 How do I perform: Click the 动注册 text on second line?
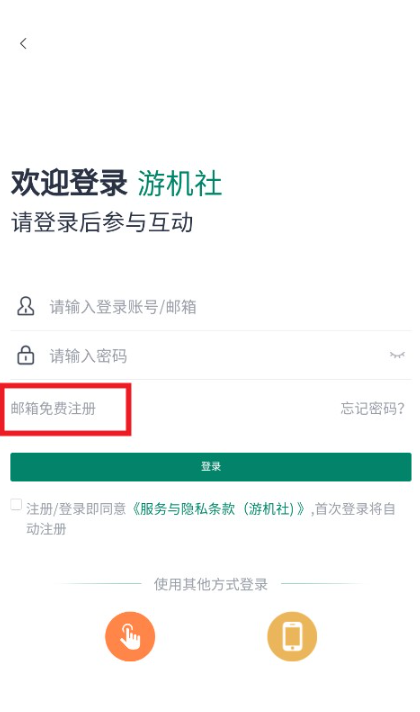[x=46, y=529]
